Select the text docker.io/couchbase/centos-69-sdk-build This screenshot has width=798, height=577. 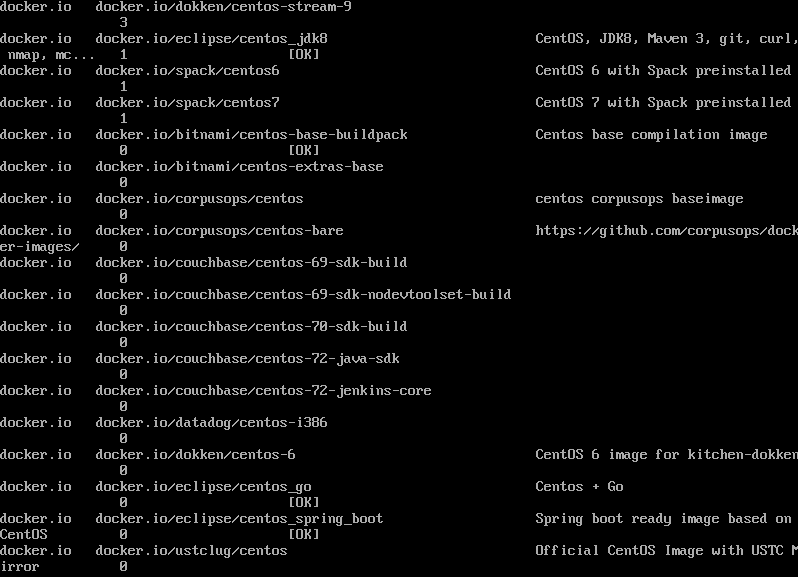click(x=251, y=263)
